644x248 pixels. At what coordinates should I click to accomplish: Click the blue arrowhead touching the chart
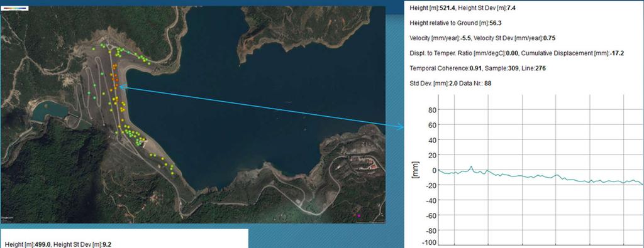(x=401, y=127)
